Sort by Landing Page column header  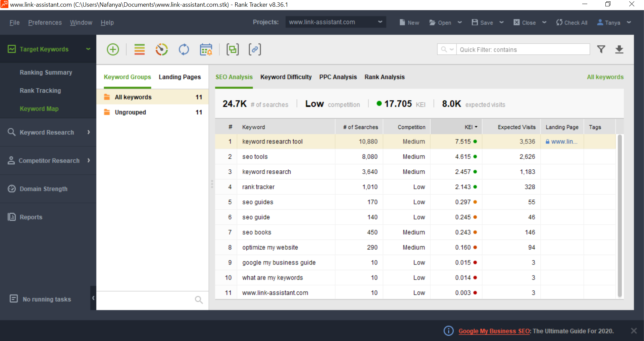[x=562, y=127]
